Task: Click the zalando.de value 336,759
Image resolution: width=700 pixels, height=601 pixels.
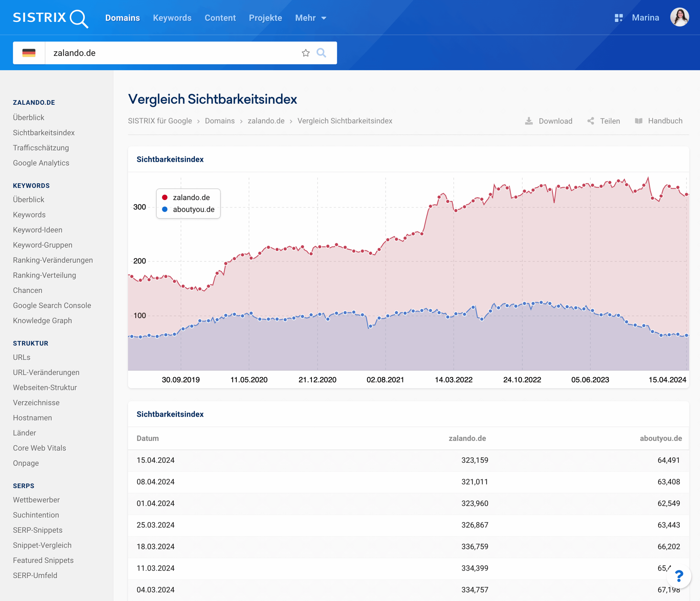Action: click(475, 547)
